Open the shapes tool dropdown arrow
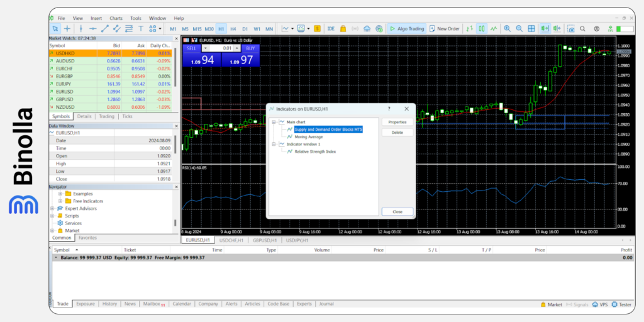Screen dimensions: 644x322 pos(160,29)
